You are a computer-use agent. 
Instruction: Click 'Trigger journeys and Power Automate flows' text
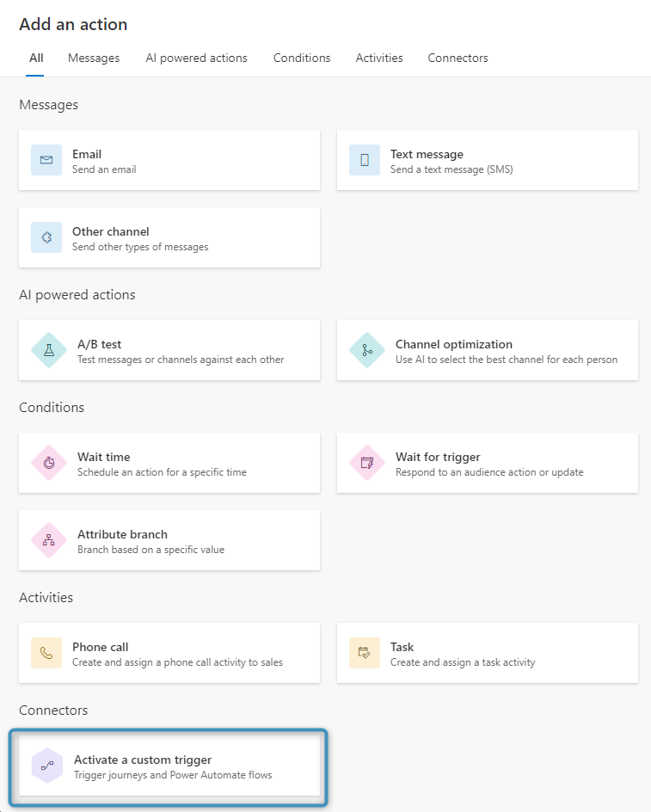pyautogui.click(x=173, y=775)
